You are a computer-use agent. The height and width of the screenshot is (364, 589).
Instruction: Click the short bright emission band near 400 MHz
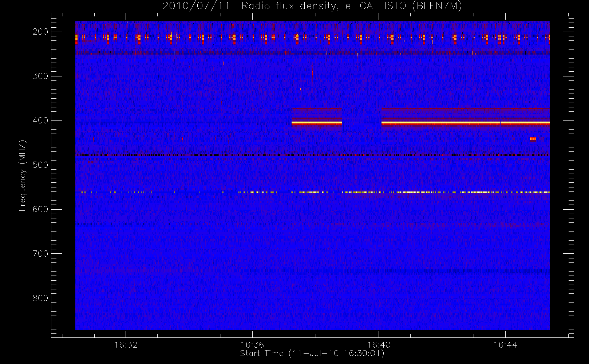coord(317,123)
